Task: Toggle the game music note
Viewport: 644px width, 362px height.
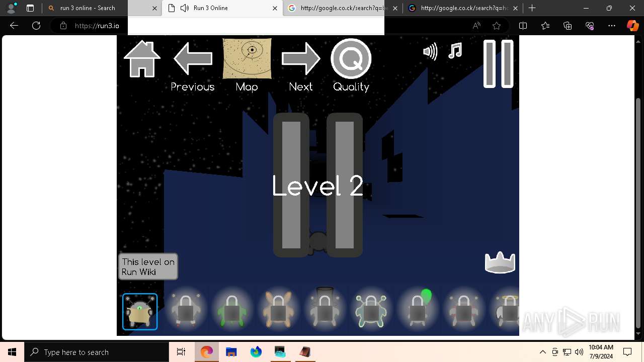Action: click(455, 51)
